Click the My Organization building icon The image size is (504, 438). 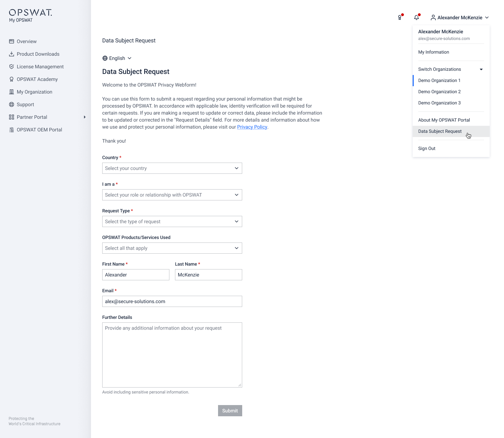point(12,92)
